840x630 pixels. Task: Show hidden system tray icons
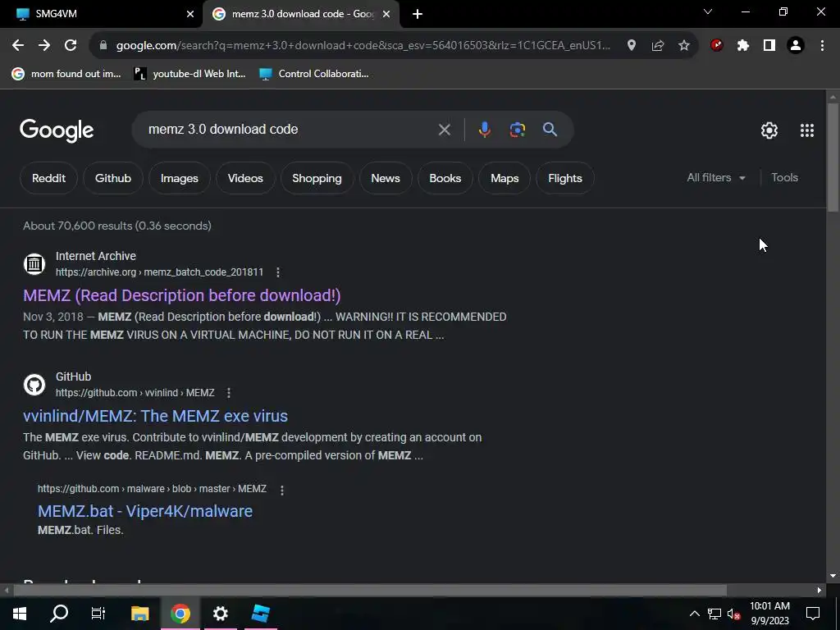click(x=694, y=614)
